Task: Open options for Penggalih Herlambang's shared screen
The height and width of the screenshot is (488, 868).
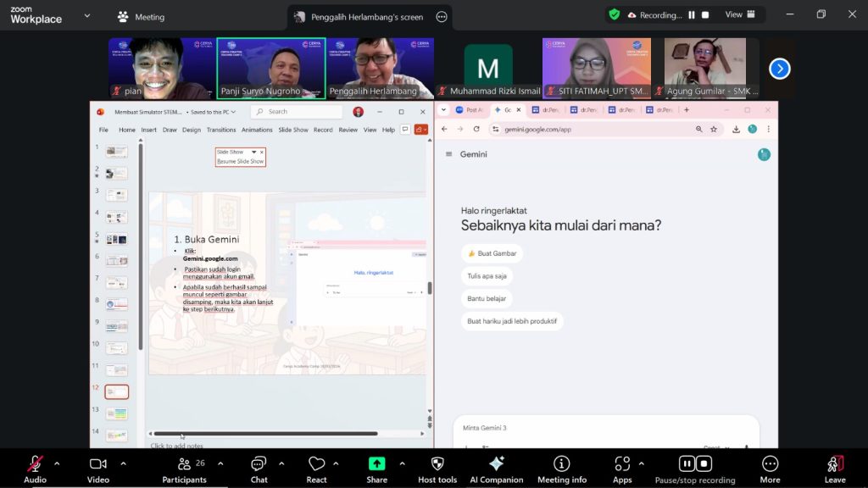Action: tap(441, 17)
